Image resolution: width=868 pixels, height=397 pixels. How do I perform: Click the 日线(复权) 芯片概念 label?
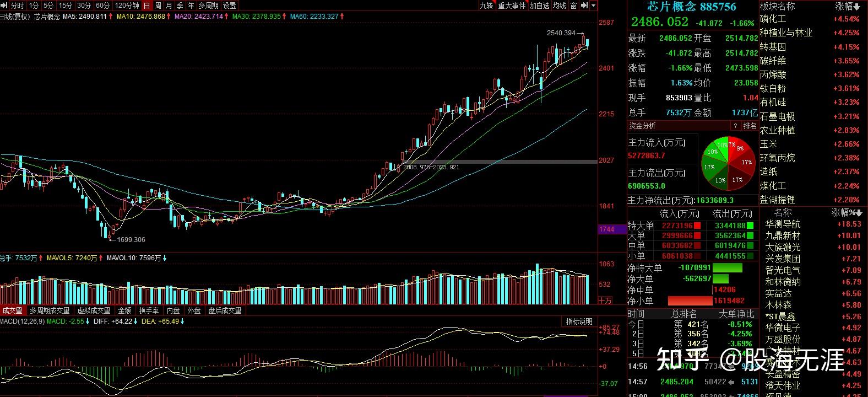coord(30,17)
